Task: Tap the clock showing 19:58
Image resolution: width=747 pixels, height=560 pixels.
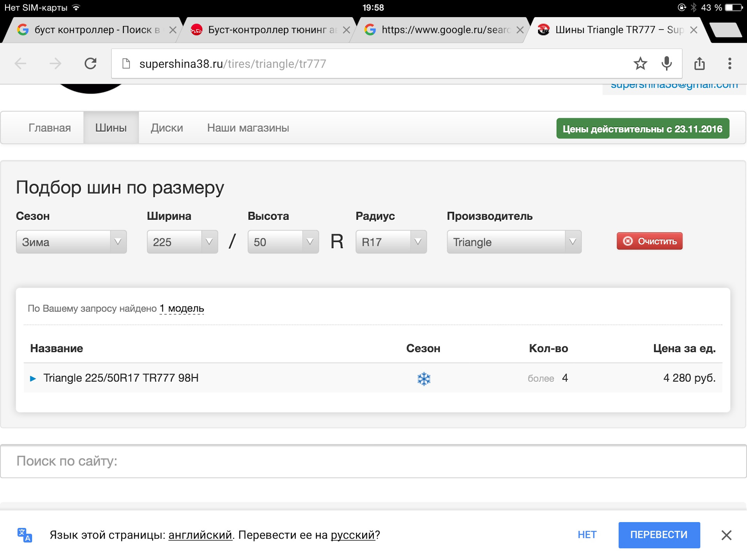Action: click(x=373, y=7)
